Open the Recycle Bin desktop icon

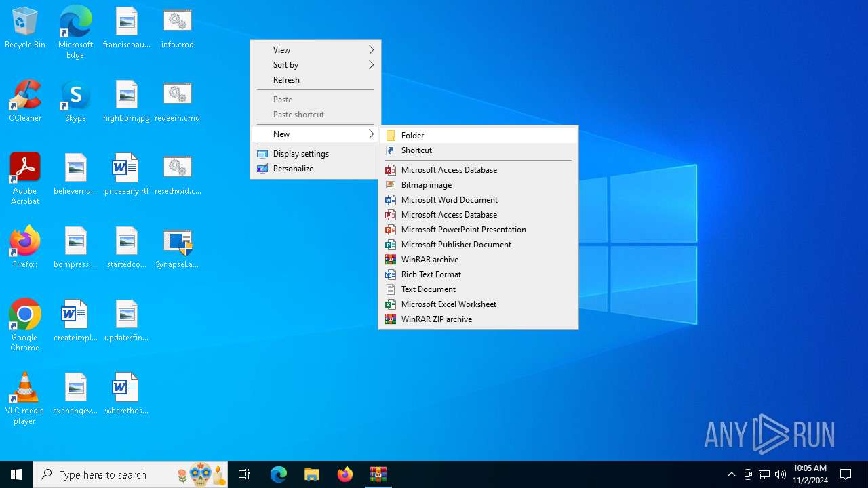click(25, 28)
